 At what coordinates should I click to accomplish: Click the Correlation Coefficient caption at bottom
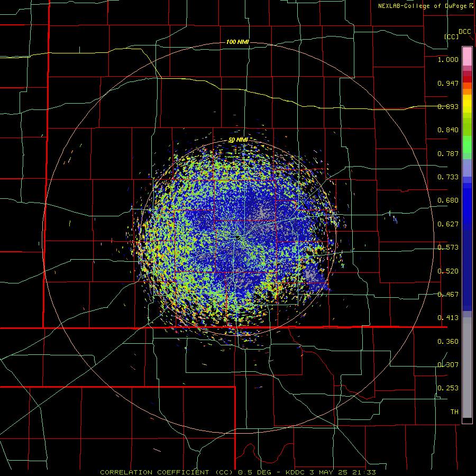pos(237,472)
